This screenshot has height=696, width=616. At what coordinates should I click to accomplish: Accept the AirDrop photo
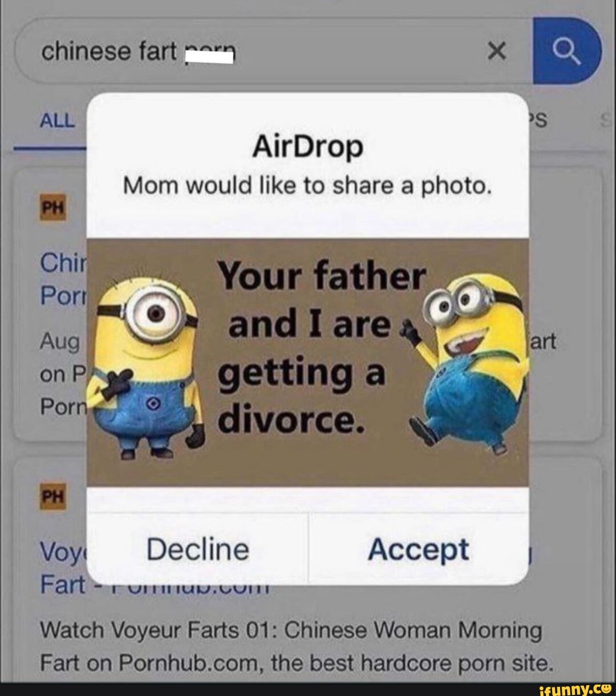(419, 550)
